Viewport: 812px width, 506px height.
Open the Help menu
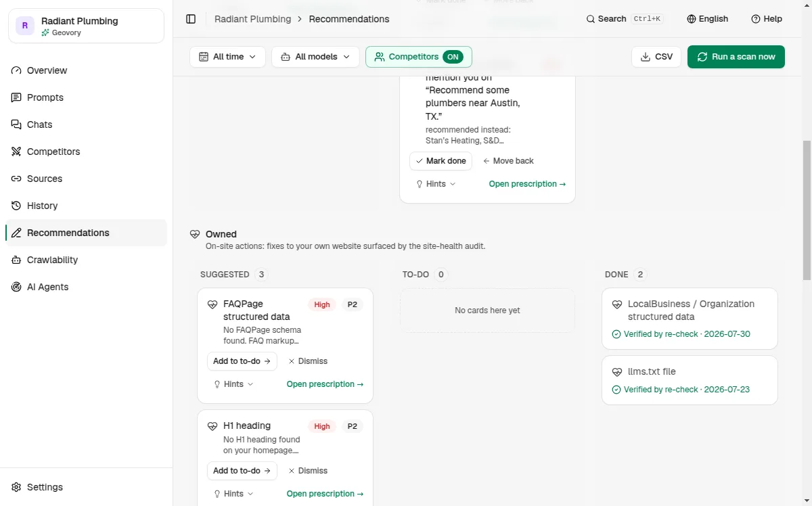[x=767, y=19]
